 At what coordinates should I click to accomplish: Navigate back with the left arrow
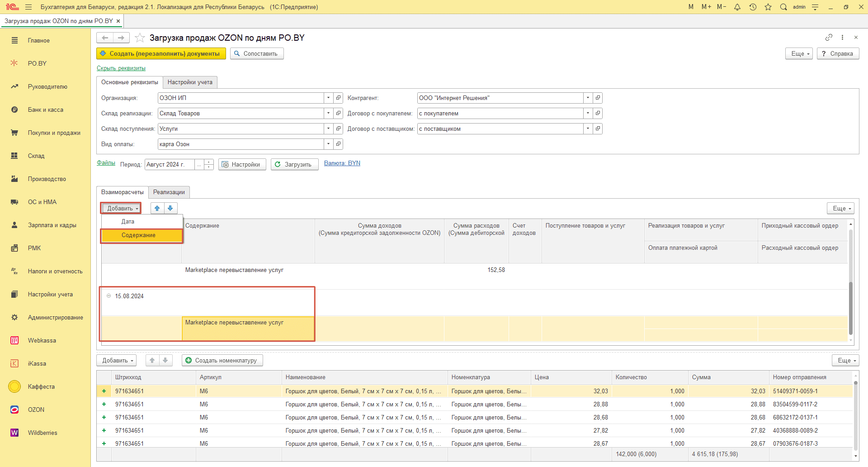[x=105, y=38]
